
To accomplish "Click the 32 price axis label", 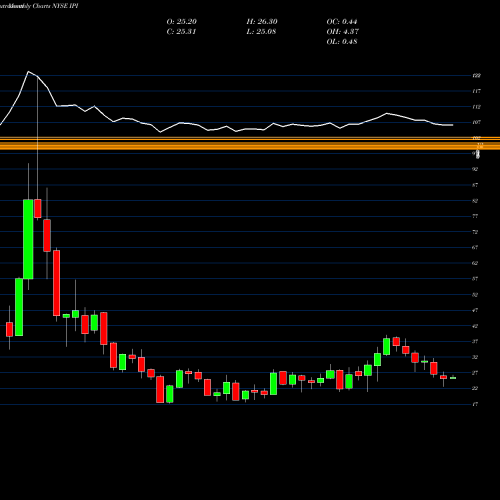I will click(x=475, y=357).
